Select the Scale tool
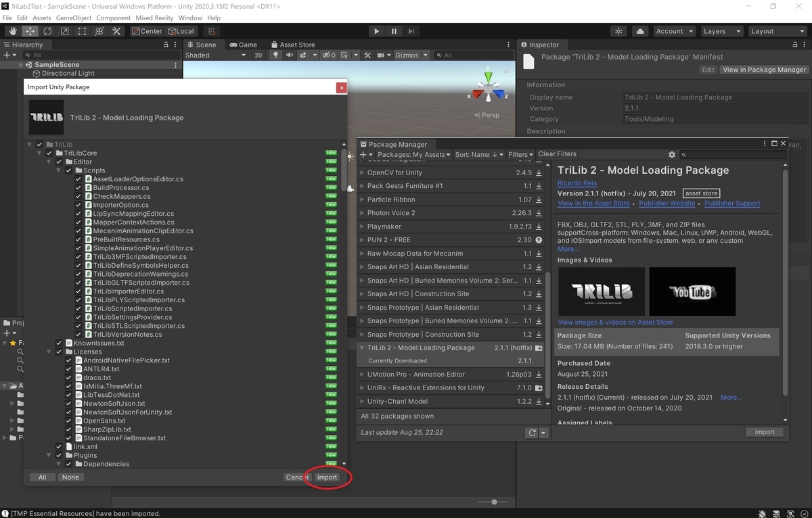812x518 pixels. (64, 31)
